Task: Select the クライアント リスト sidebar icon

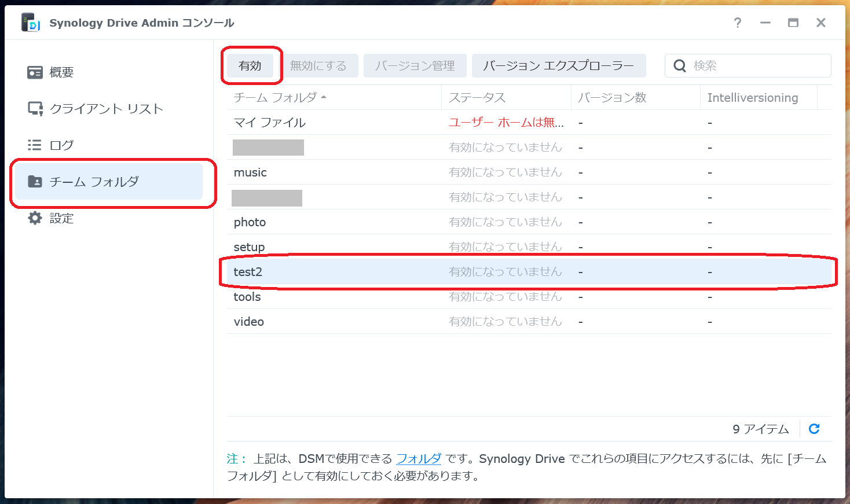Action: coord(34,108)
